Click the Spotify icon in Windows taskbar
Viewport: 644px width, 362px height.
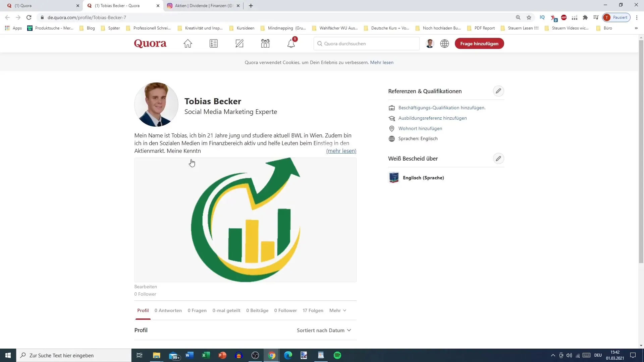337,355
